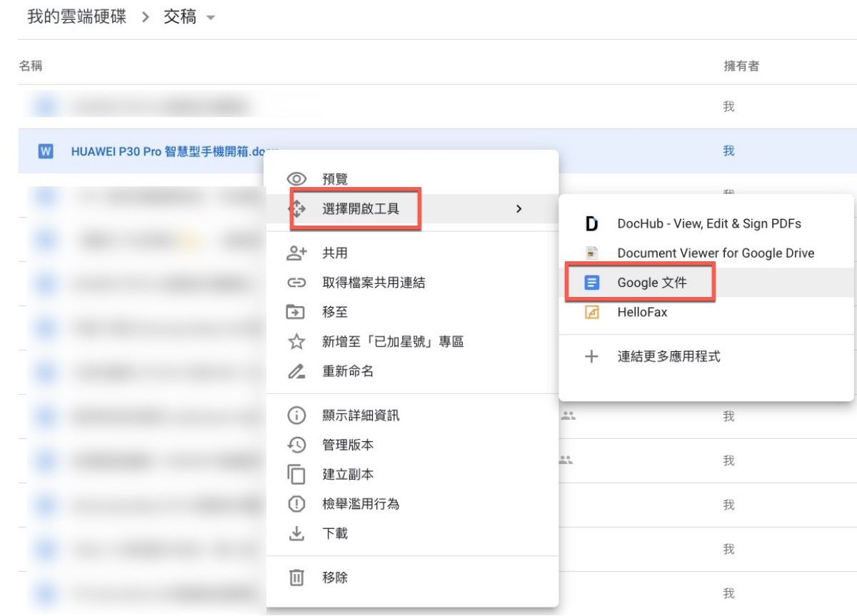This screenshot has height=616, width=857.
Task: Click the DocHub app icon
Action: point(591,224)
